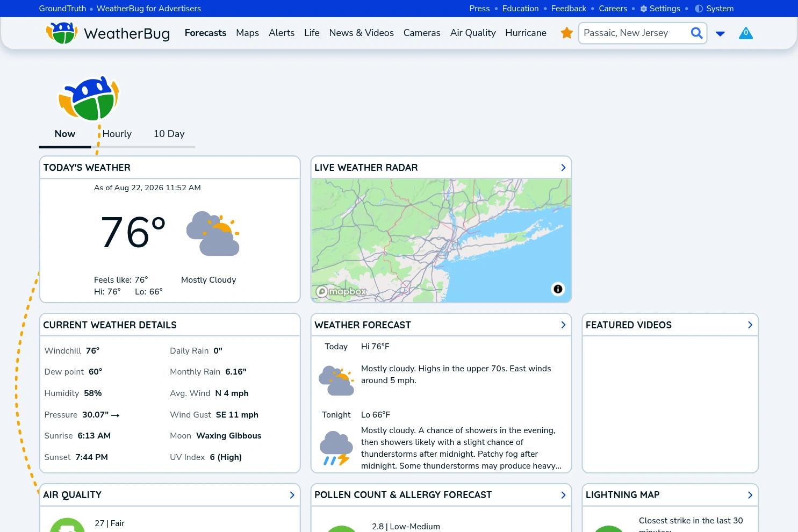
Task: Open the Cameras menu
Action: click(x=422, y=33)
